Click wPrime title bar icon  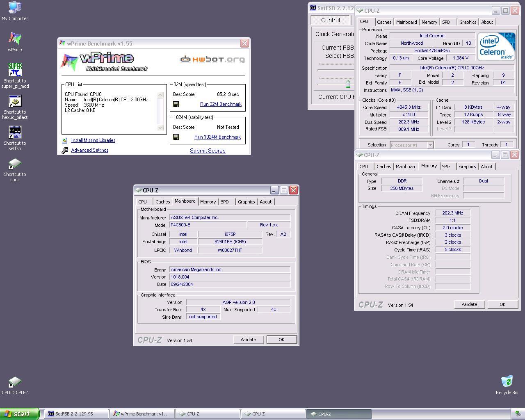[62, 43]
